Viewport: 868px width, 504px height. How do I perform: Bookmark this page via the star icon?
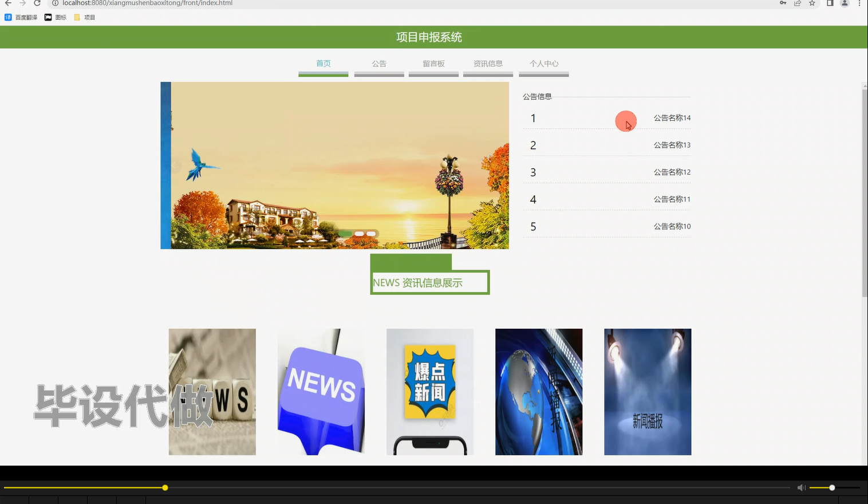pyautogui.click(x=811, y=3)
